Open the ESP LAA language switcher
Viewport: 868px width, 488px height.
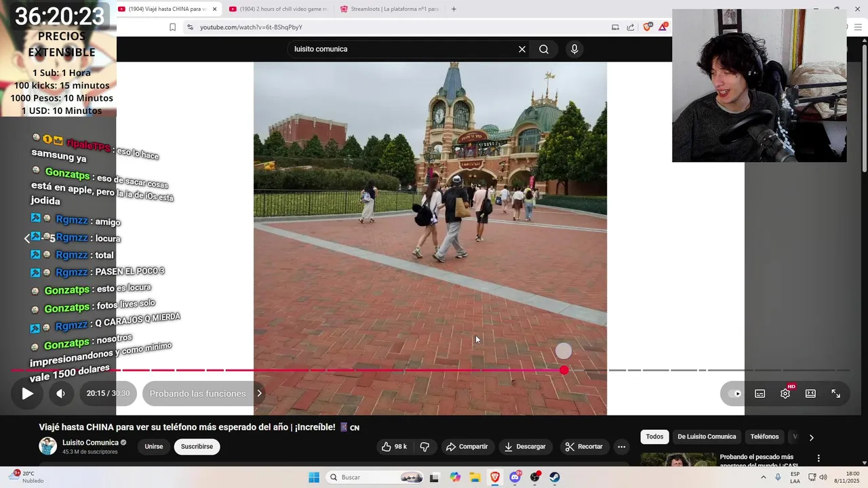[x=795, y=477]
